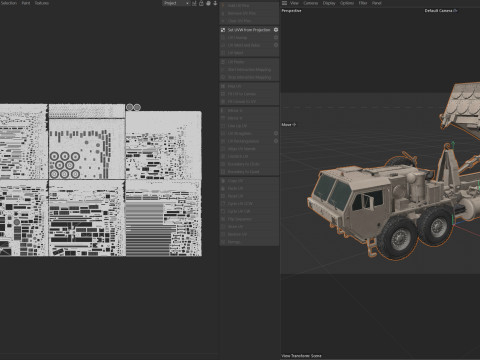The width and height of the screenshot is (480, 360).
Task: Click the Set UVW from Projection icon
Action: pos(223,30)
